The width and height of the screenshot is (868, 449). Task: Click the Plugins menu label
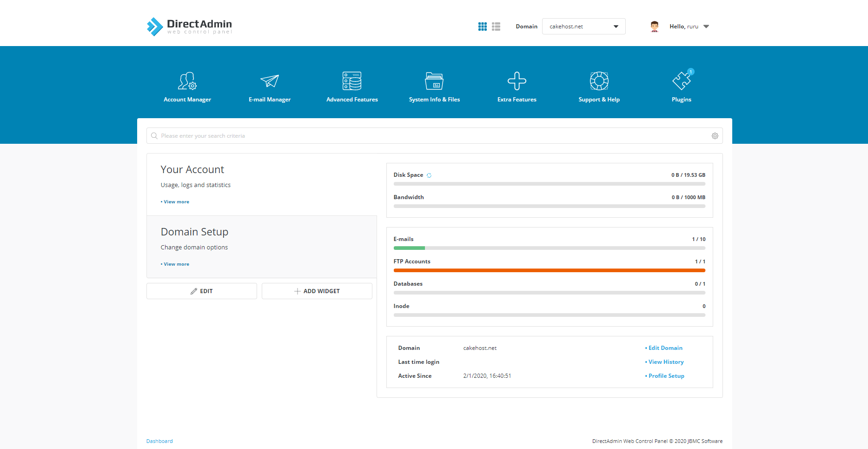[x=682, y=100]
